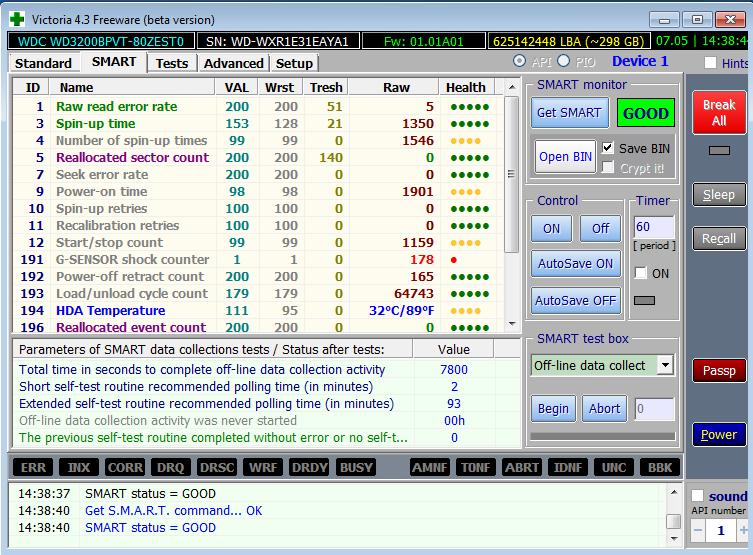The width and height of the screenshot is (753, 555).
Task: Click the AMNF status indicator
Action: (x=430, y=468)
